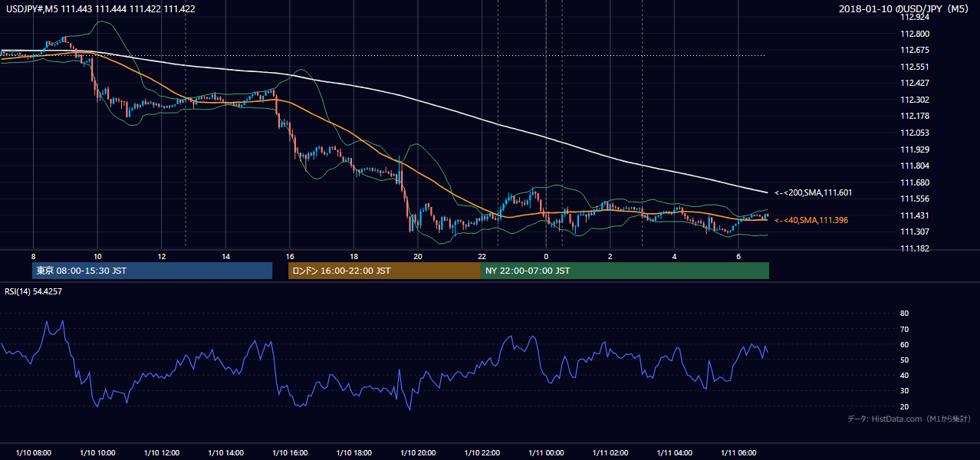The image size is (980, 460).
Task: Click price level 112.178 on price axis
Action: click(914, 116)
